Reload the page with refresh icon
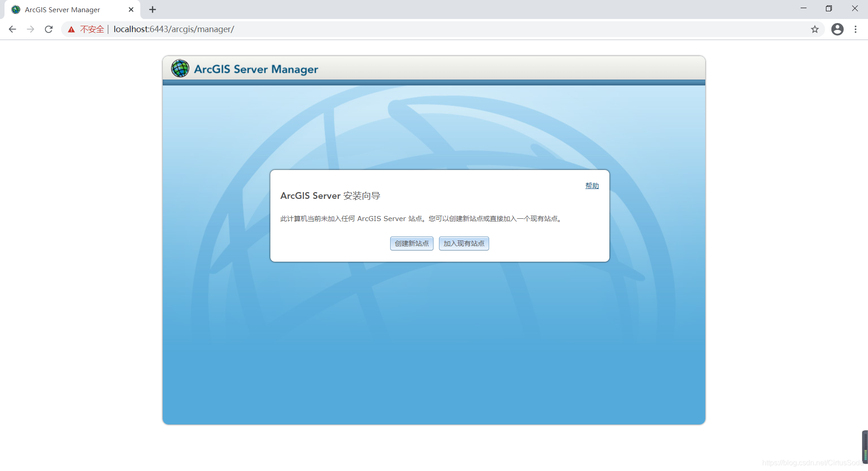This screenshot has width=868, height=471. point(49,29)
